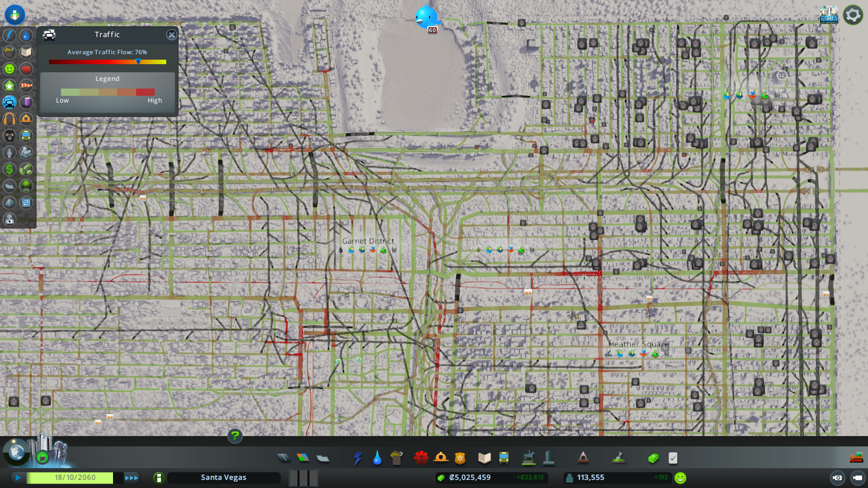Open the Economy money panel
The image size is (868, 488).
pos(653,458)
